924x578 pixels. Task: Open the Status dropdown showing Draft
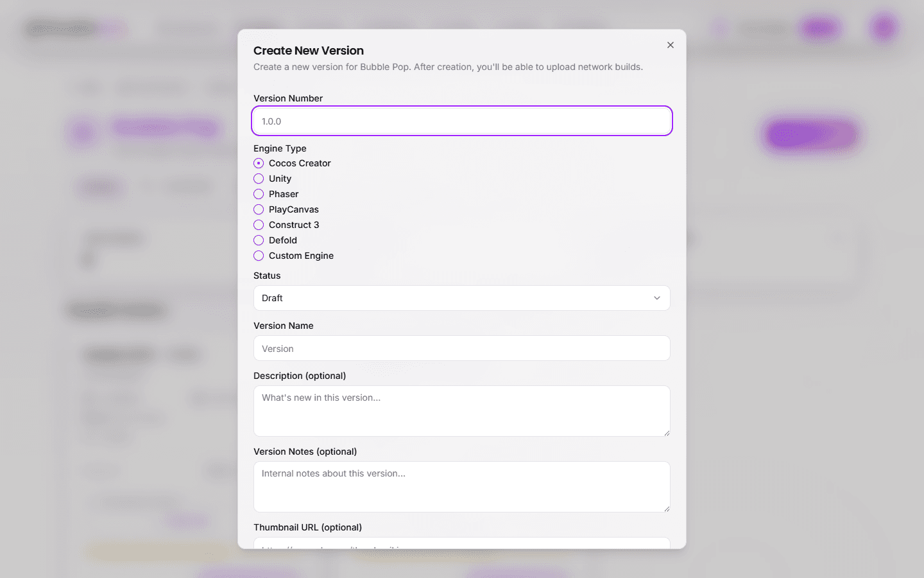click(461, 298)
